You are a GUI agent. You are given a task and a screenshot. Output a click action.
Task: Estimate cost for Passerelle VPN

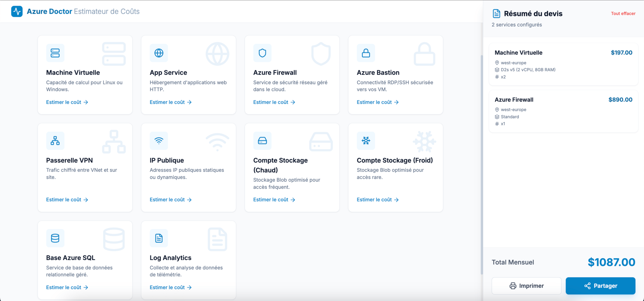tap(67, 200)
